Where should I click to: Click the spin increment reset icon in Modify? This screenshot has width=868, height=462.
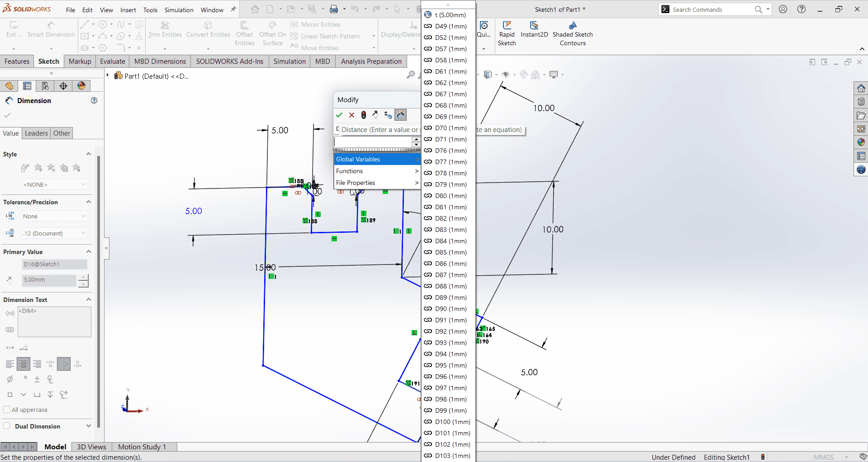click(x=388, y=115)
